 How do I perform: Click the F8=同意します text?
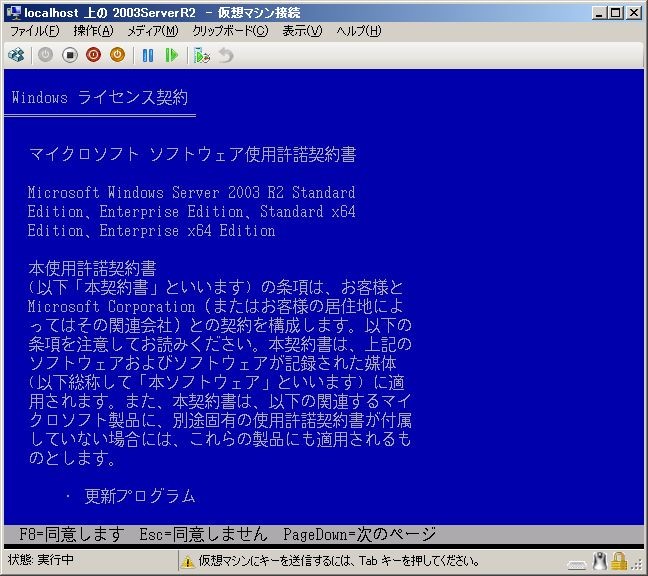[x=72, y=534]
